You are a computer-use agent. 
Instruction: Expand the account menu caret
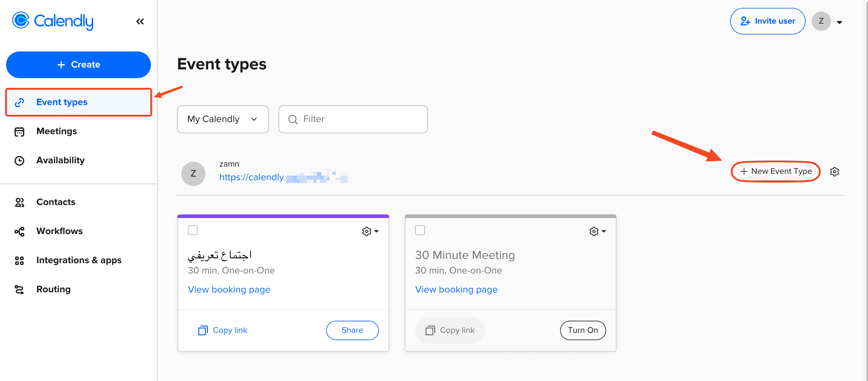pos(839,22)
